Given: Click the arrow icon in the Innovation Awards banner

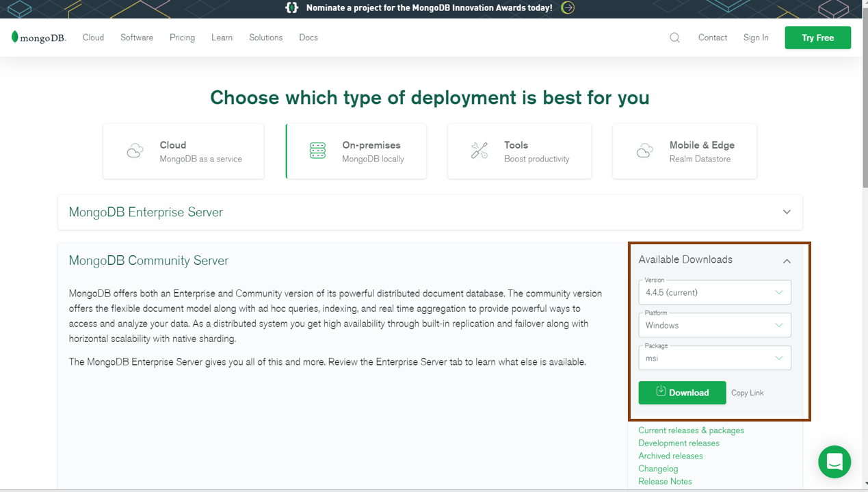Looking at the screenshot, I should [566, 9].
